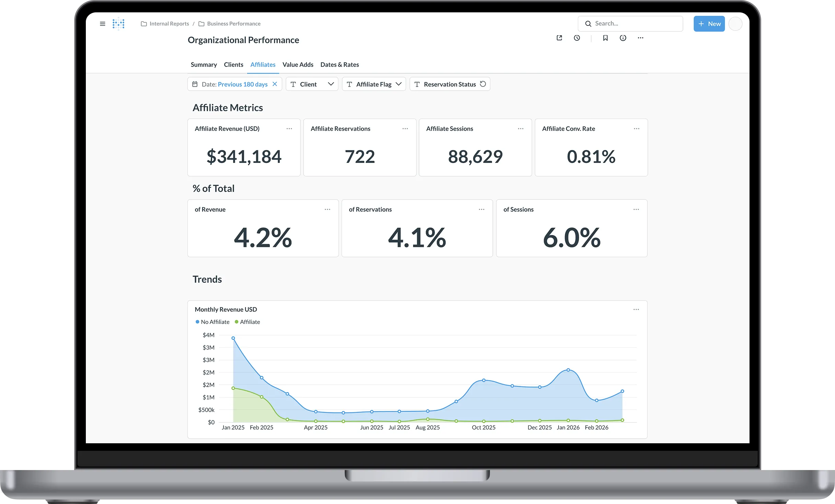Reset the Reservation Status filter
Image resolution: width=835 pixels, height=504 pixels.
point(483,84)
